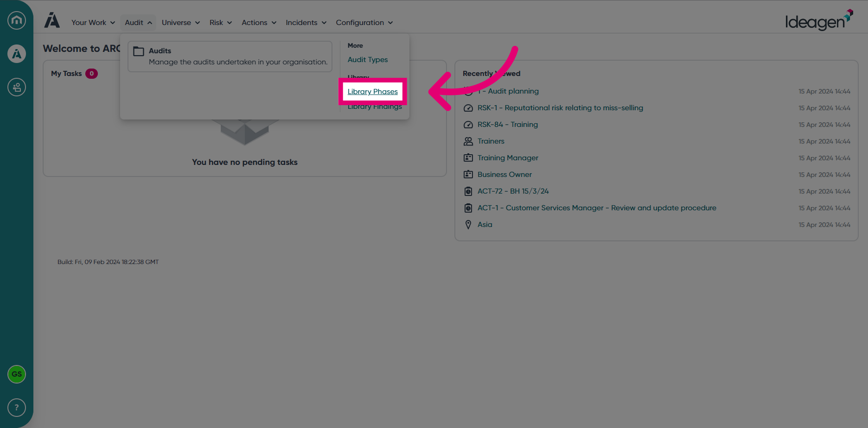Open RSK-84 Training link
Screen dimensions: 868x428
[x=508, y=125]
